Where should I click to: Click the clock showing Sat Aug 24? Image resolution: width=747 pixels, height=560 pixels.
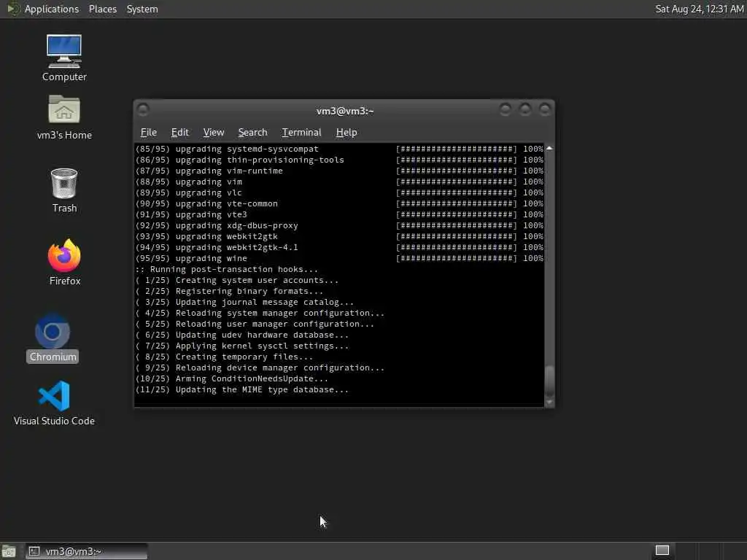click(699, 9)
